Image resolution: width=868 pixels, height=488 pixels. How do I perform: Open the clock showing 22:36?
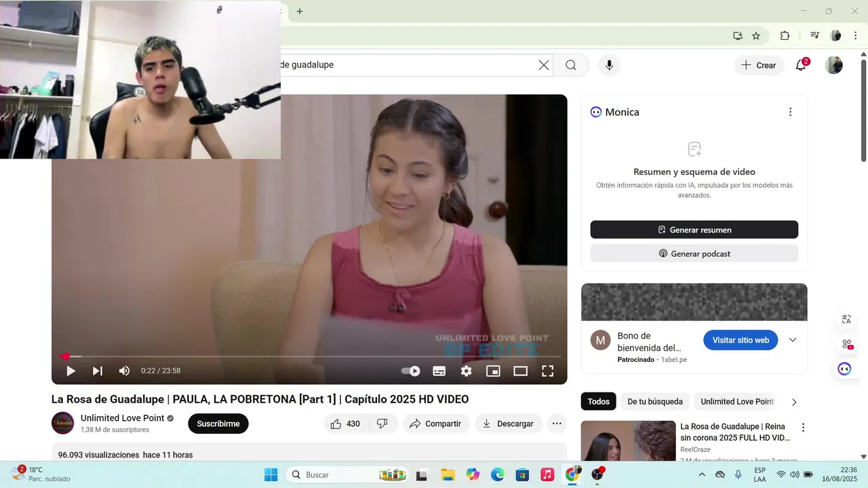[840, 474]
